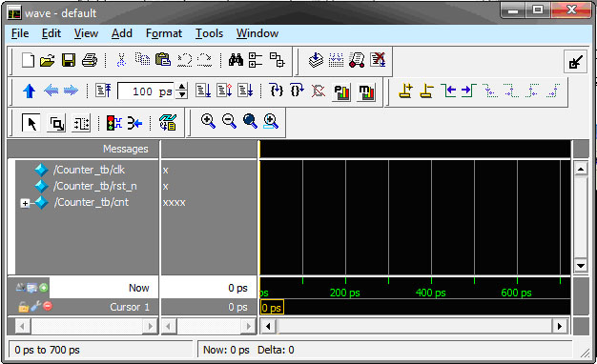Open file with the folder icon

click(x=48, y=60)
